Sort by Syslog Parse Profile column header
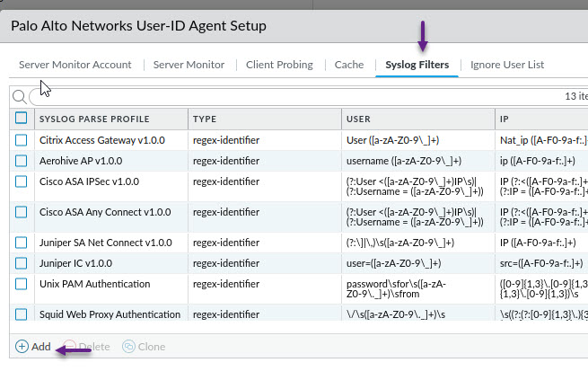 [x=94, y=119]
